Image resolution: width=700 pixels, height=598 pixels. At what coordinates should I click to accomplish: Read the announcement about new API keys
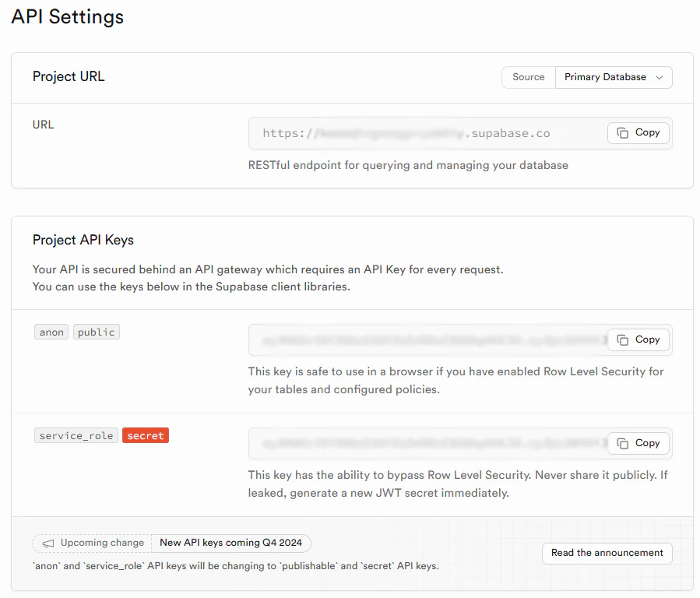pos(607,553)
